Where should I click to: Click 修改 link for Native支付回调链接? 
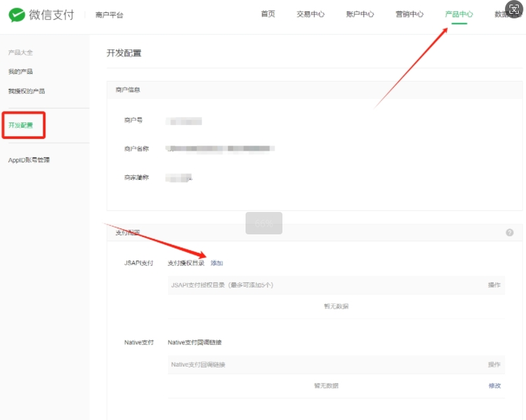[x=494, y=386]
